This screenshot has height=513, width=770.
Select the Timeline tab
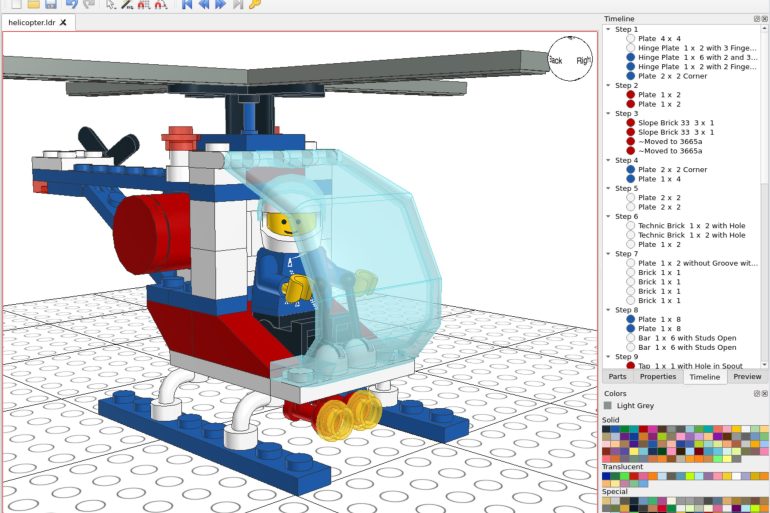(705, 377)
